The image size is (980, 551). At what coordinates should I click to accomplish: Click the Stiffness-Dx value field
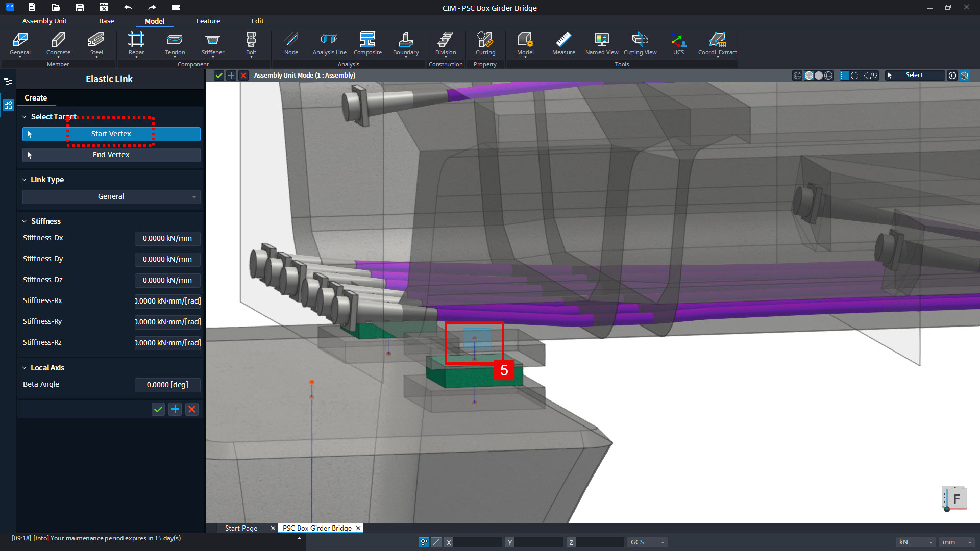click(x=167, y=238)
